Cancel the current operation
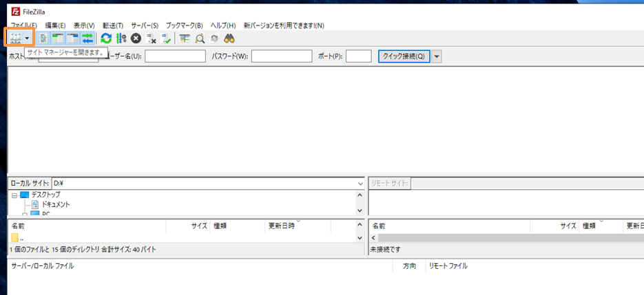Screen dimensions: 644x295 coord(136,39)
